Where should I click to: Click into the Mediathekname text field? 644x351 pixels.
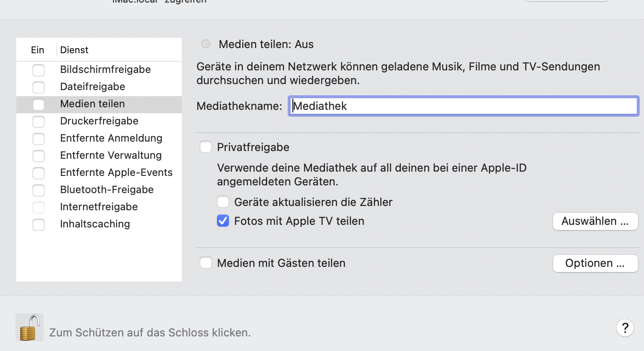[x=463, y=106]
